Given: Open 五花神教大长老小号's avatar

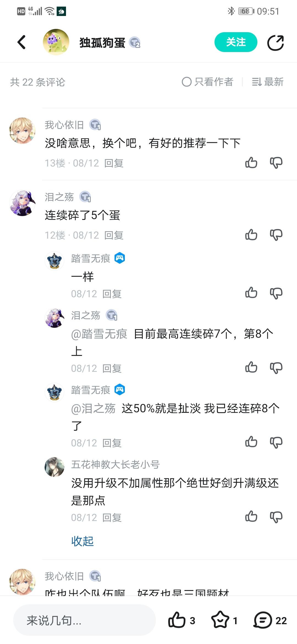Looking at the screenshot, I should coord(54,467).
